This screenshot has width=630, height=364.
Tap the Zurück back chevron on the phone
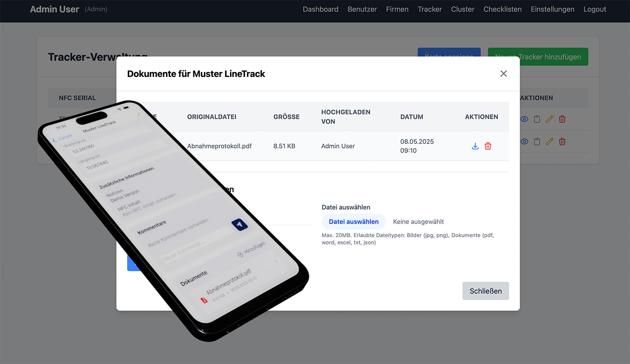55,140
